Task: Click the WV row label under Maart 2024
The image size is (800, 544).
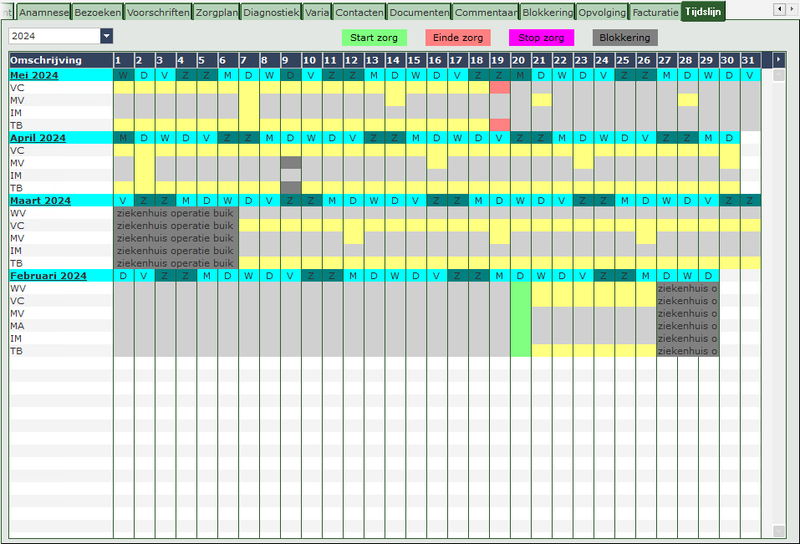Action: pyautogui.click(x=18, y=213)
